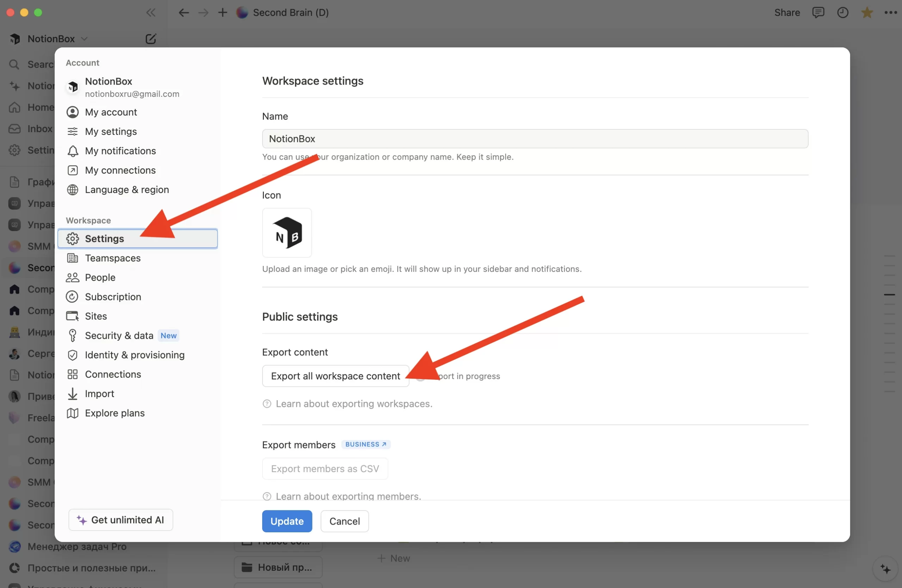Open My account settings
Viewport: 902px width, 588px height.
click(137, 112)
